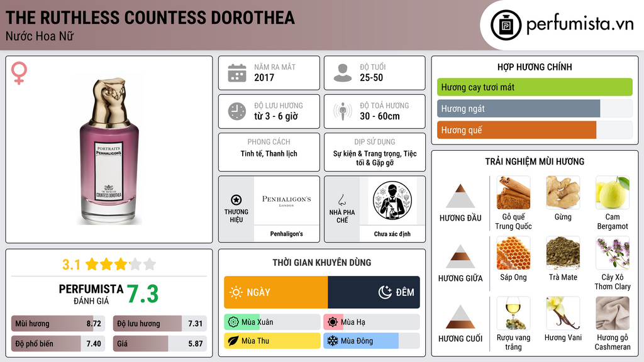Click the 3.1 star rating number
Viewport: 644px width, 362px height.
coord(71,265)
